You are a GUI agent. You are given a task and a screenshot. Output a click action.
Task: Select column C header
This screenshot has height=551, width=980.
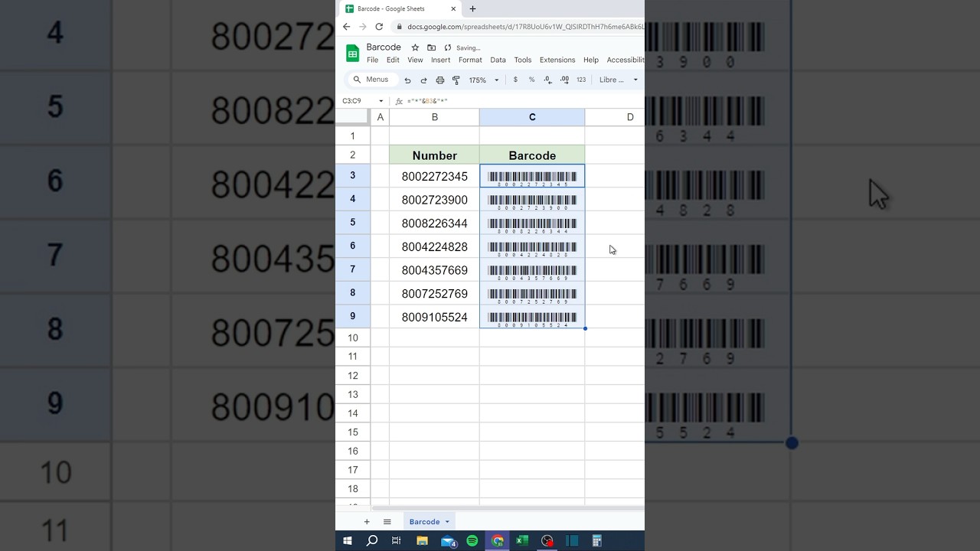(532, 117)
